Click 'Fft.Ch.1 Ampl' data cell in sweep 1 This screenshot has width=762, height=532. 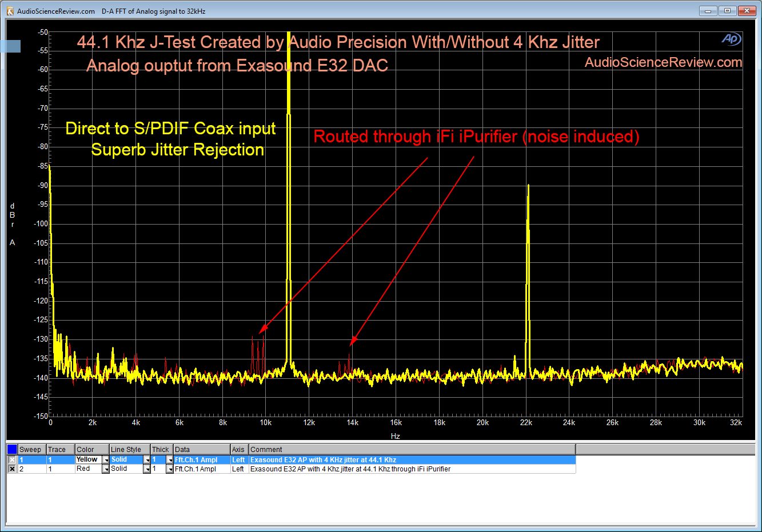point(202,459)
